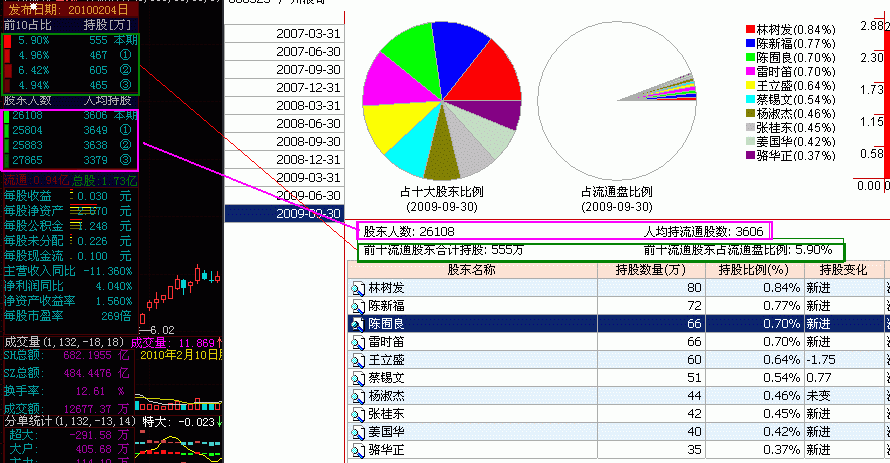Click olive legend swatch for 杨淑杰

[x=750, y=113]
